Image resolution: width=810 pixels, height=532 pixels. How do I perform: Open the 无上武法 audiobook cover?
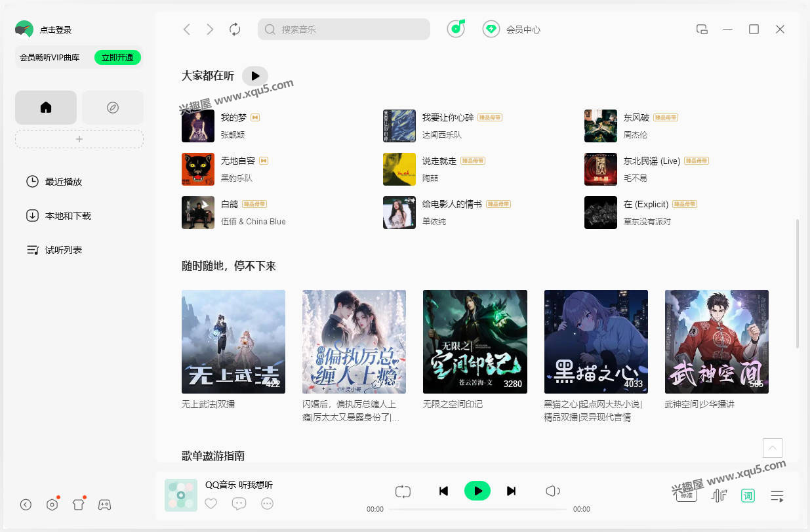pos(233,342)
